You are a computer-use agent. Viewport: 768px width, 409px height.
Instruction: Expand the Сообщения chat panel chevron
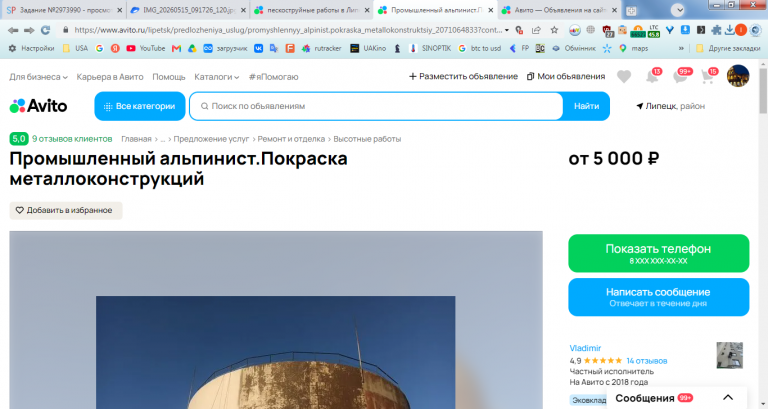tap(728, 397)
